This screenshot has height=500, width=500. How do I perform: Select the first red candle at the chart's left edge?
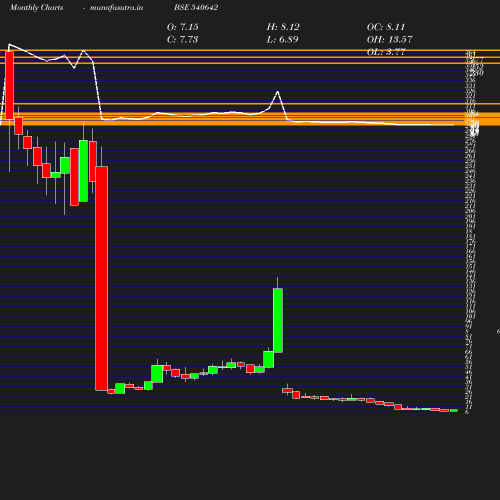pyautogui.click(x=9, y=85)
